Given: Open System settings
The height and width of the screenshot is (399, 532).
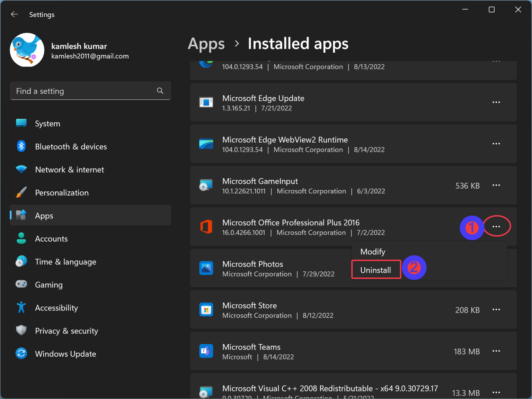Looking at the screenshot, I should [90, 124].
